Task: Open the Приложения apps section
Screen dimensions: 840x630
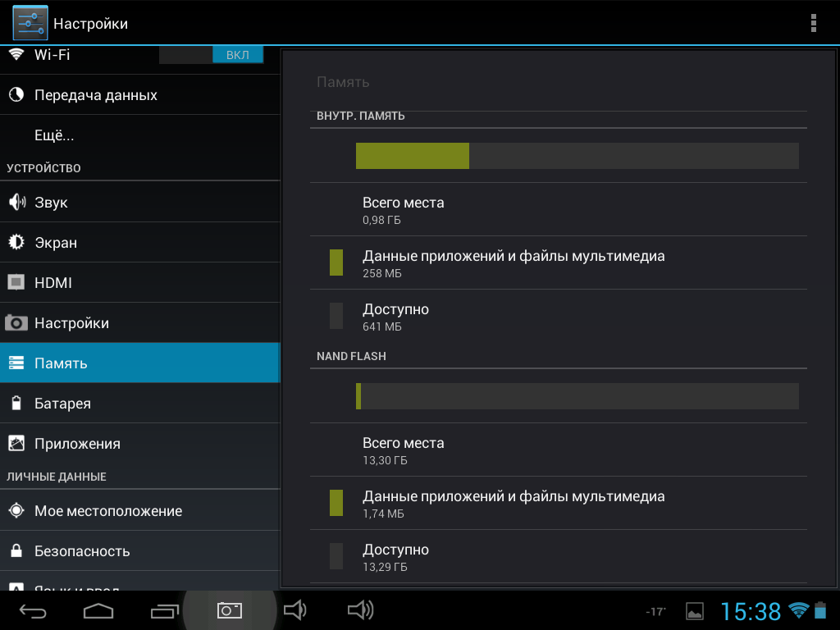Action: [x=77, y=444]
